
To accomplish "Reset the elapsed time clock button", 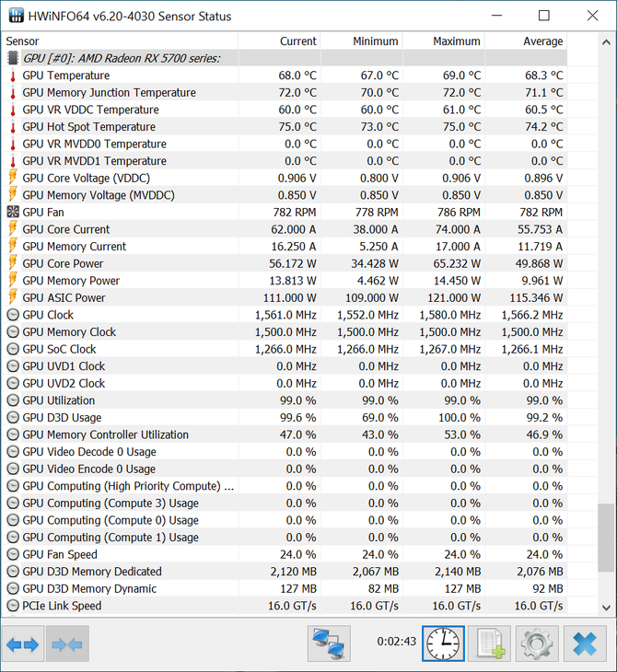I will pyautogui.click(x=443, y=643).
